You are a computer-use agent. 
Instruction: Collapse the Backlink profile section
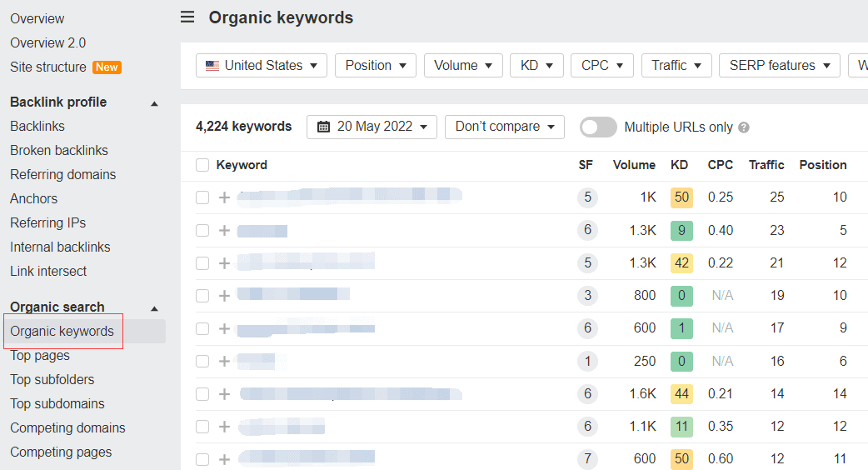[154, 103]
